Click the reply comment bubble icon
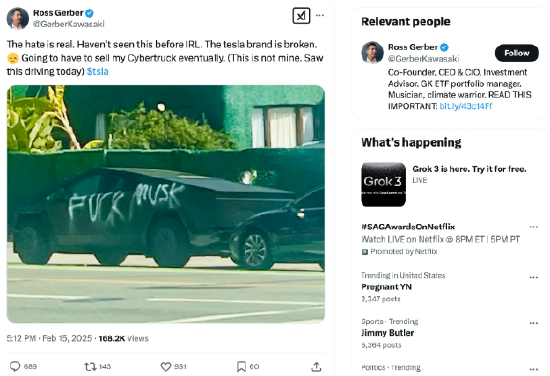Screen dimensions: 550x376 click(15, 366)
